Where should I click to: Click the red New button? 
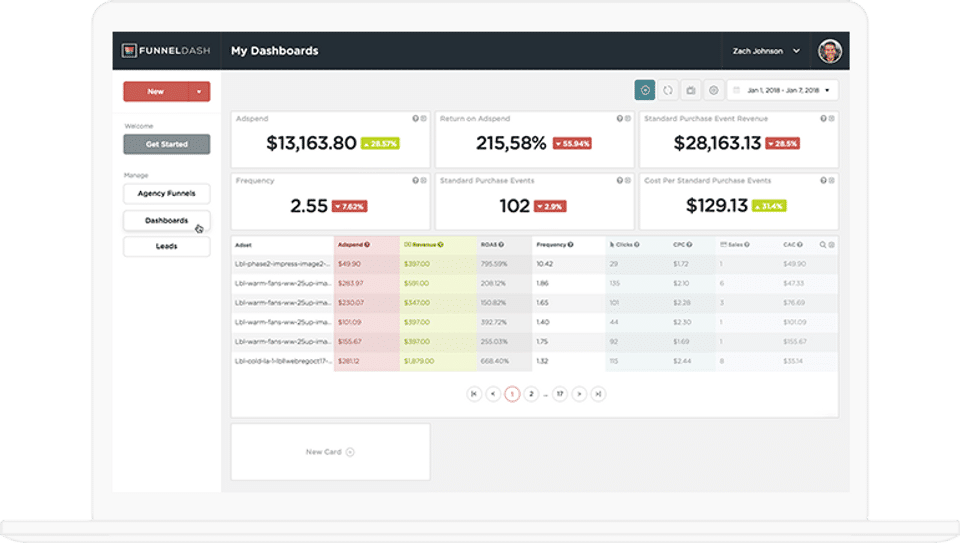coord(156,92)
